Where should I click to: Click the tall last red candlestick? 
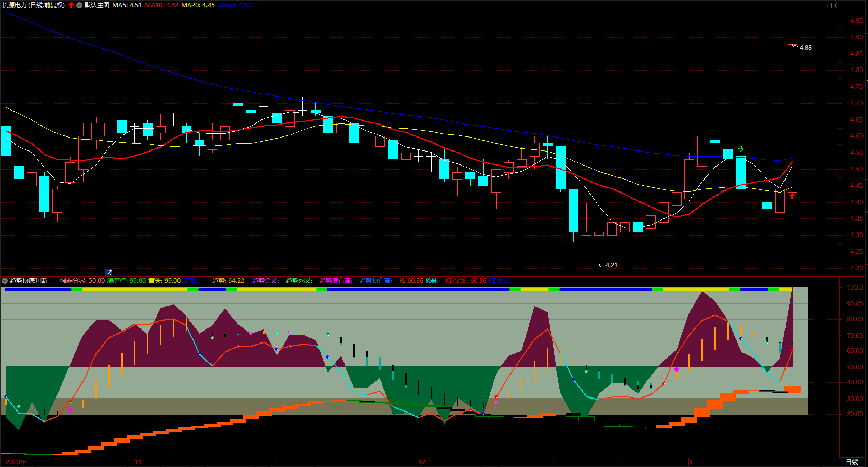(x=792, y=119)
